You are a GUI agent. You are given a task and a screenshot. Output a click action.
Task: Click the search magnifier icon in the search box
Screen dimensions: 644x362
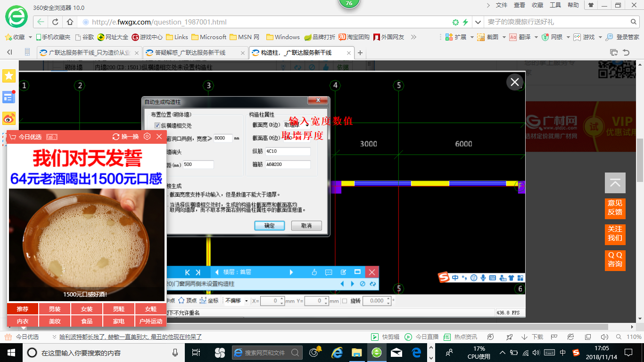pyautogui.click(x=634, y=22)
